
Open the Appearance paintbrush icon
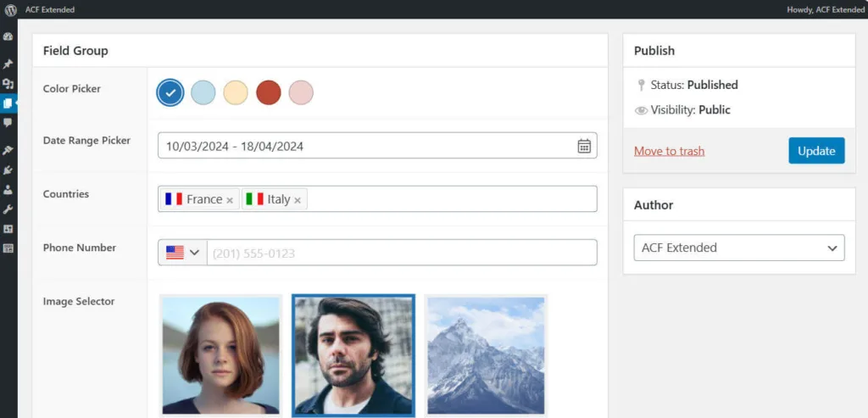[x=8, y=150]
